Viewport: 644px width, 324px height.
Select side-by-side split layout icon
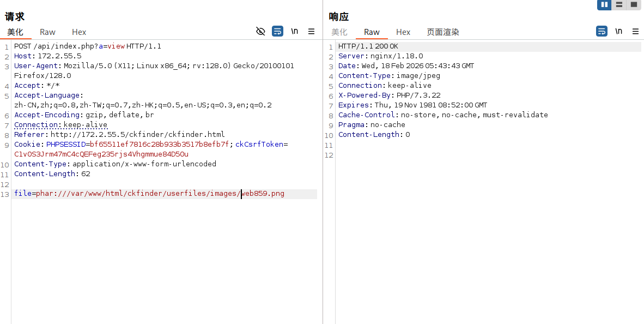pyautogui.click(x=604, y=4)
